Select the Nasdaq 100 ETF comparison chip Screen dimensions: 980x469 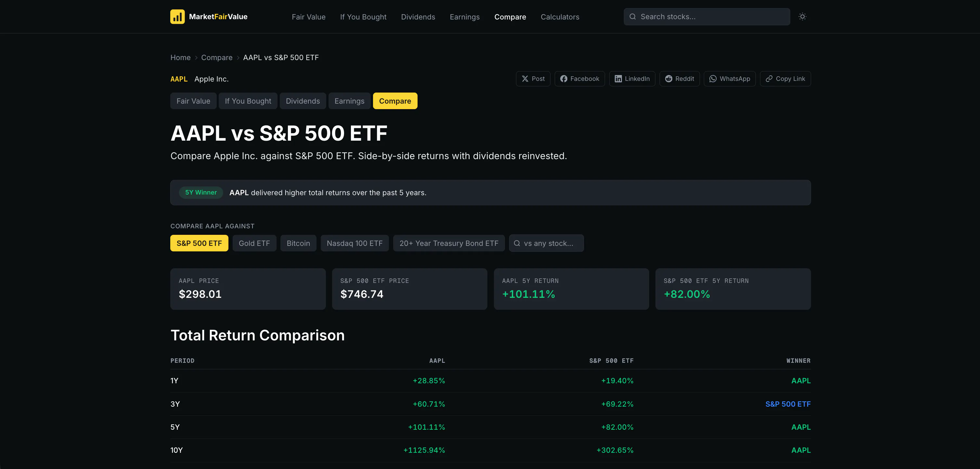tap(355, 244)
